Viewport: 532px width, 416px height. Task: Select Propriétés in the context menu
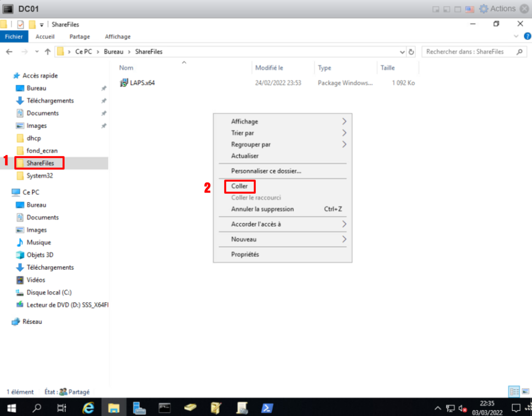coord(245,255)
